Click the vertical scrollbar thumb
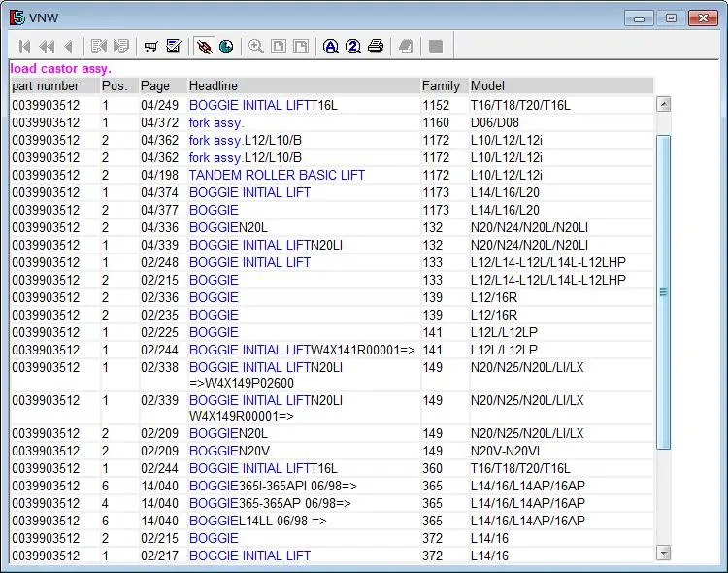 (664, 292)
